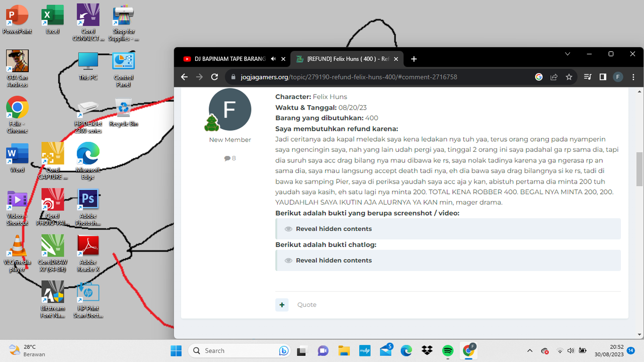Open Control Panel desktop icon

click(x=123, y=68)
